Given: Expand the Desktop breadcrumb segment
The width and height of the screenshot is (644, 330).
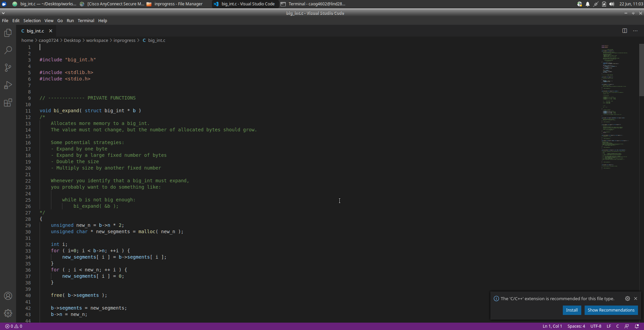Looking at the screenshot, I should pyautogui.click(x=72, y=40).
